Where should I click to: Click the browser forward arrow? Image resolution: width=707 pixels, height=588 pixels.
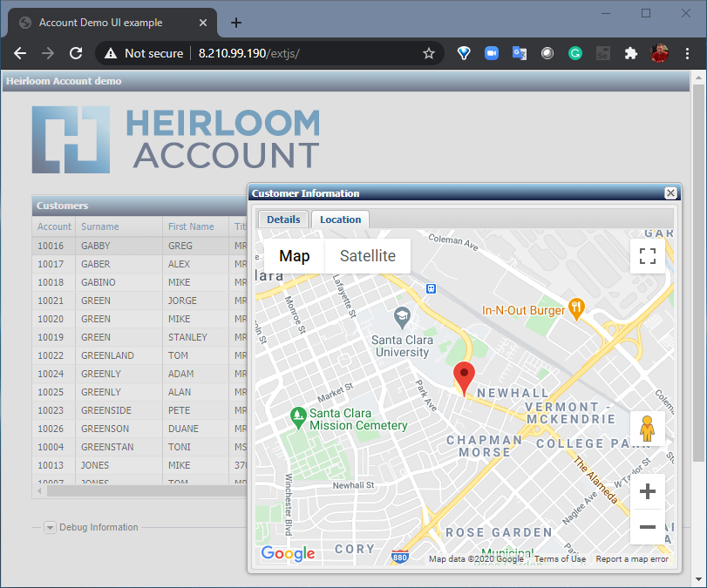47,53
